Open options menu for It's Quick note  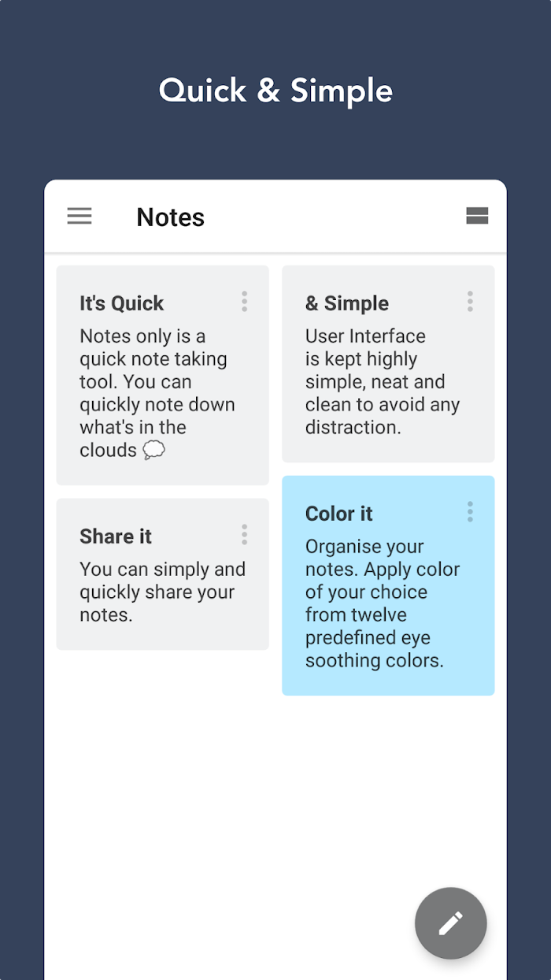click(x=244, y=302)
